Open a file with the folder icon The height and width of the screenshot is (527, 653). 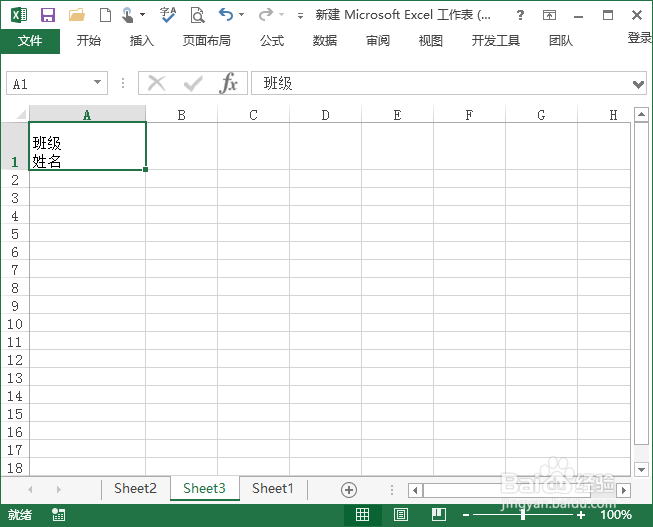pos(77,15)
